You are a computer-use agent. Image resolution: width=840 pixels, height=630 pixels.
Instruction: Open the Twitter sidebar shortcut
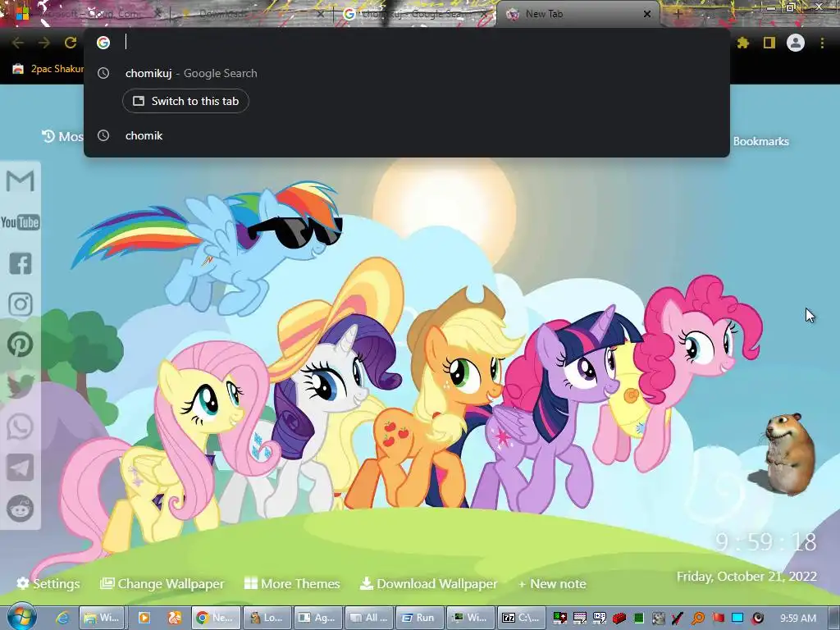tap(21, 386)
